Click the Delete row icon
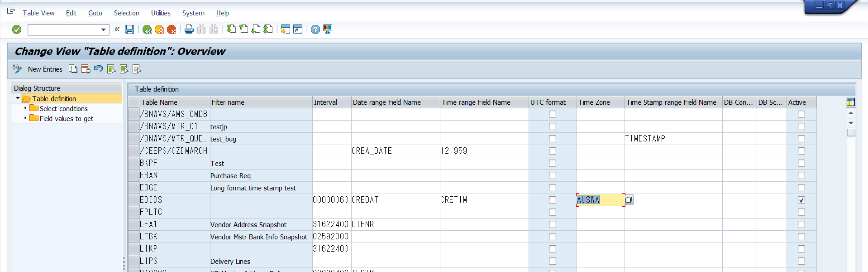The image size is (868, 272). point(86,69)
